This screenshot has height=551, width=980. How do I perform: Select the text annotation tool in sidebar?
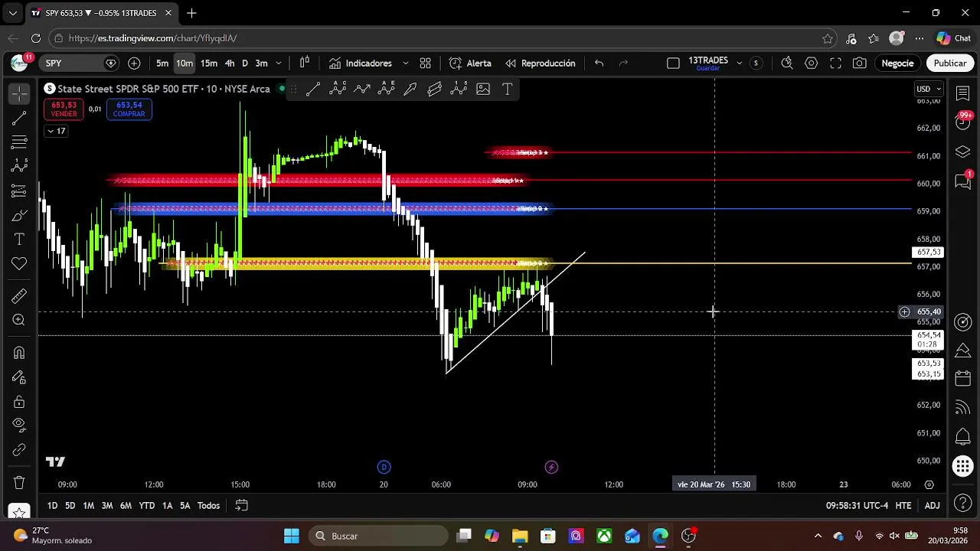[19, 240]
